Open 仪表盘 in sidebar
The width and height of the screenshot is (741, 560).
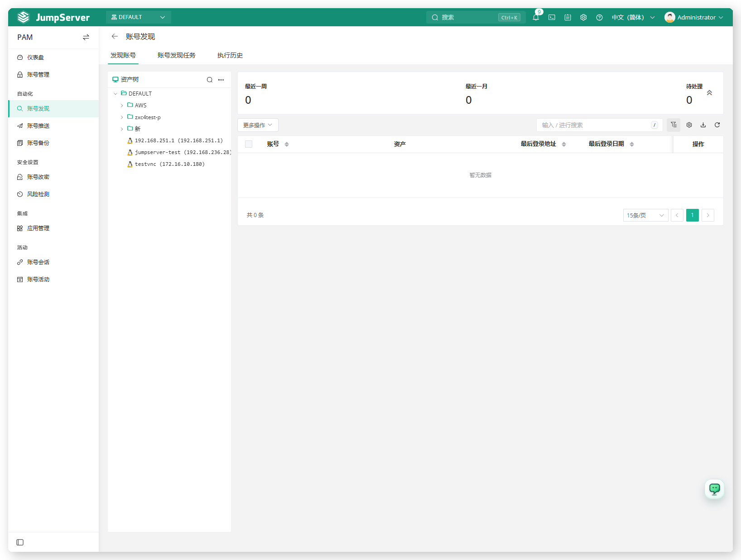(x=53, y=58)
